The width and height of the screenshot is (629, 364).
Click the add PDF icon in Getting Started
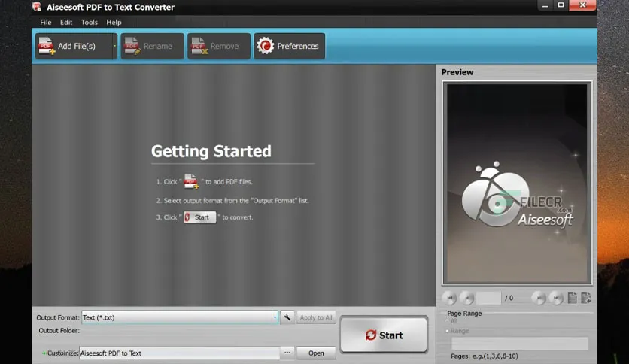(x=191, y=181)
